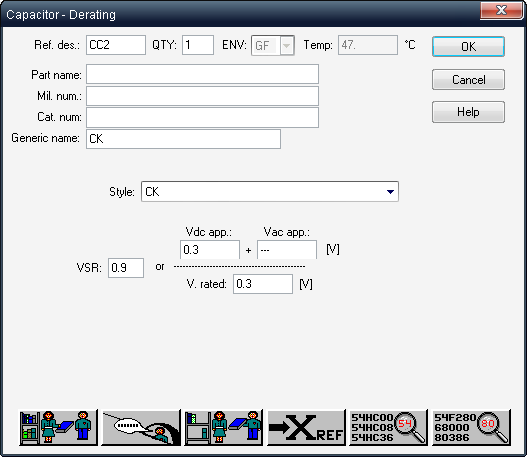Click the 54F280 80386 magnifier search icon
527x457 pixels.
[x=472, y=427]
